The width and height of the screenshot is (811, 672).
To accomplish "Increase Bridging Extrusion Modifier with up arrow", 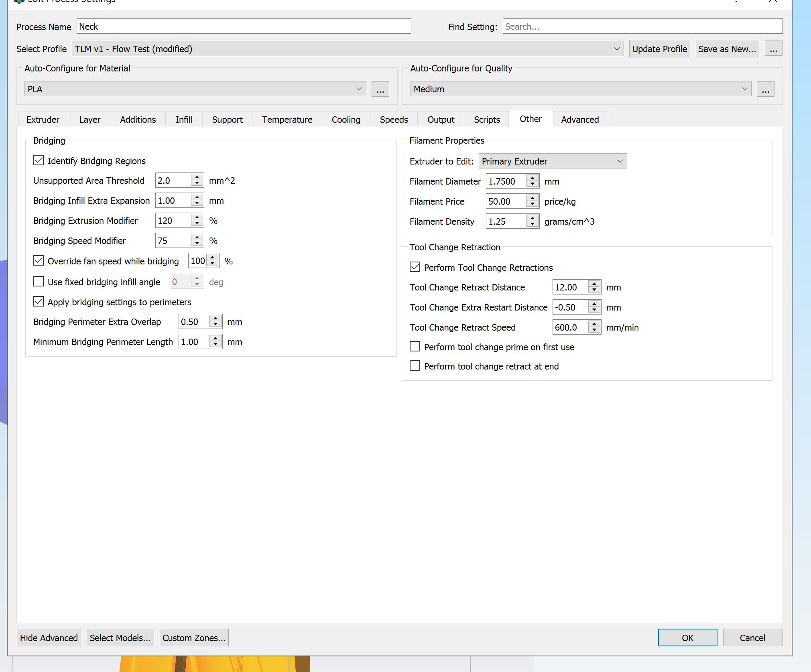I will click(197, 217).
